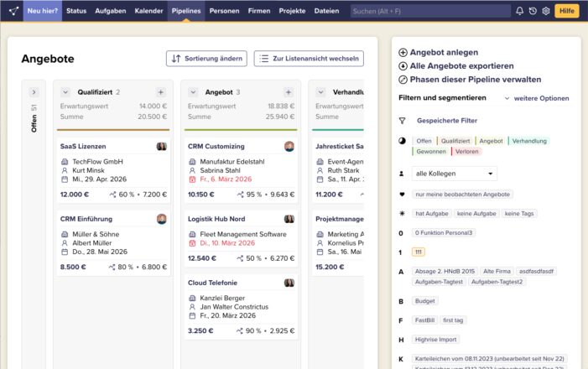This screenshot has width=588, height=369.
Task: Toggle the Gewonnen phase filter tag
Action: tap(430, 152)
